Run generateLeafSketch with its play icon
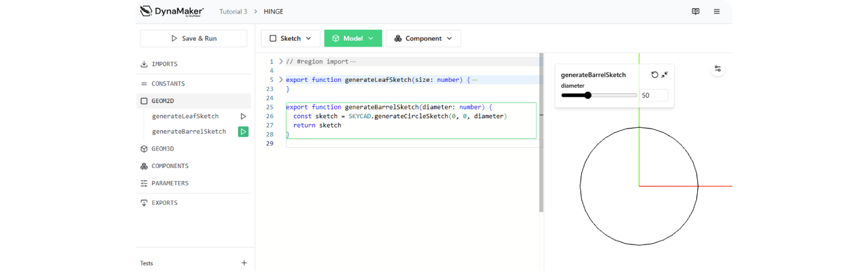 243,116
